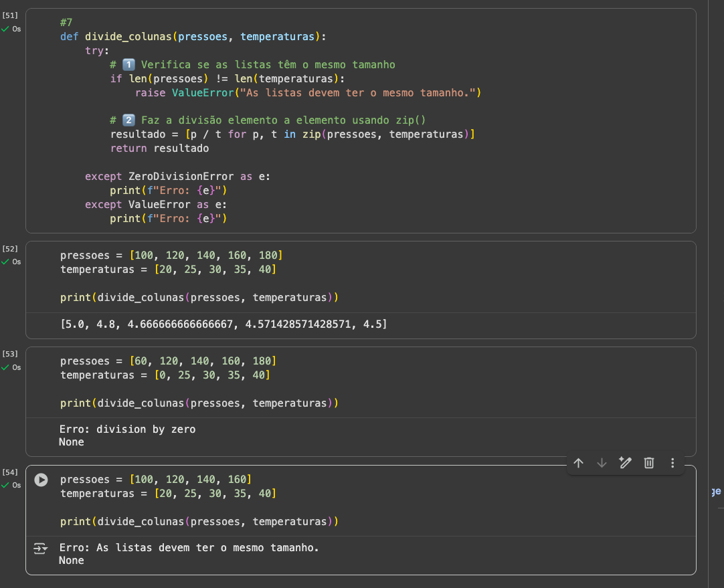Place cursor in divide_colunas function definition line
Viewport: 724px width, 588px height.
[193, 37]
